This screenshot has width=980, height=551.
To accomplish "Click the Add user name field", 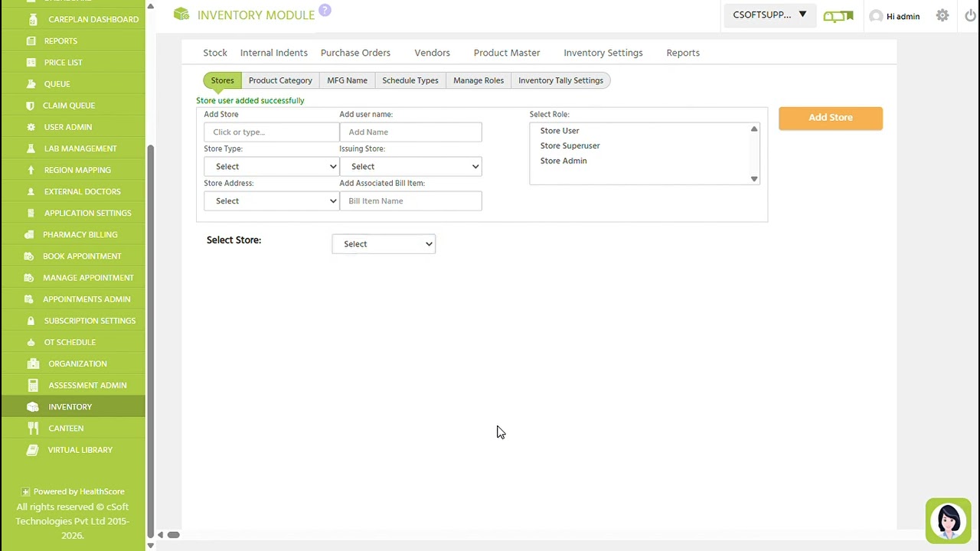I will pos(410,132).
